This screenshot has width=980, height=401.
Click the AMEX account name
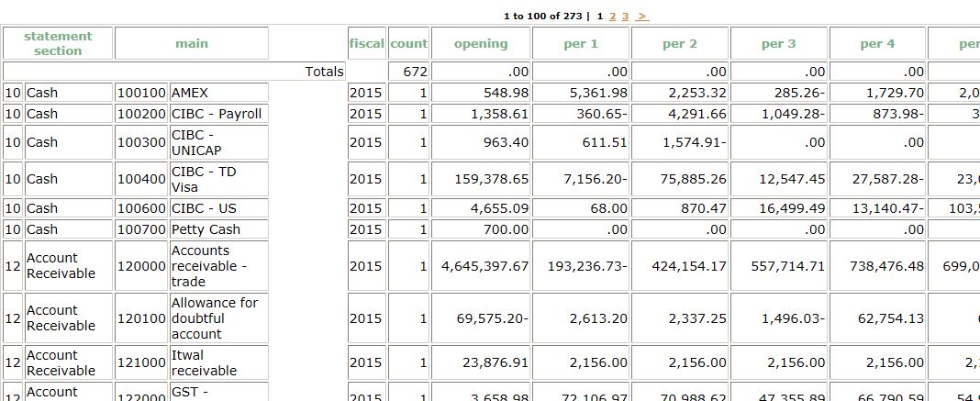(x=189, y=93)
